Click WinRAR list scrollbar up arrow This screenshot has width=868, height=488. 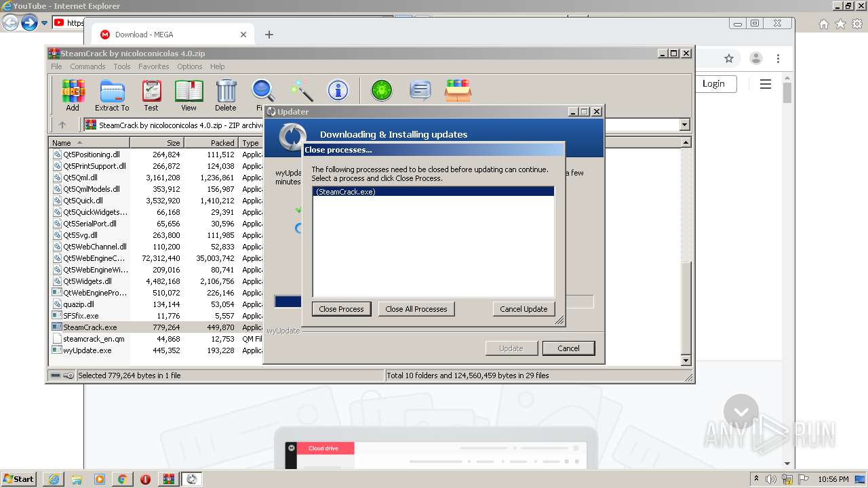(x=686, y=142)
